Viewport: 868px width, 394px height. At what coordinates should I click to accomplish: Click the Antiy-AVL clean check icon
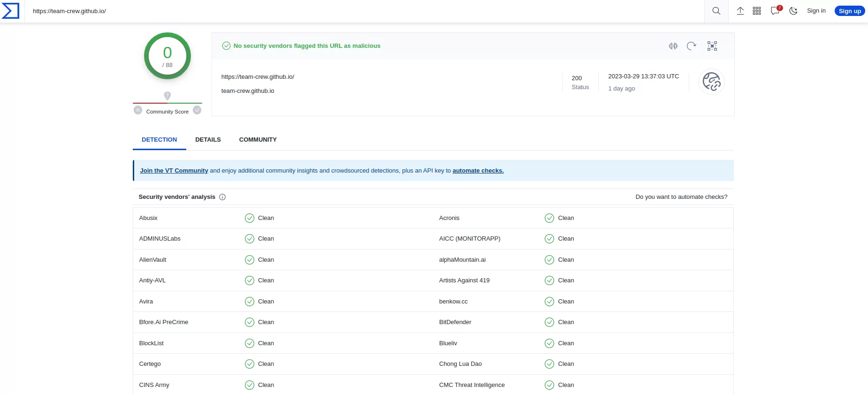pos(250,280)
